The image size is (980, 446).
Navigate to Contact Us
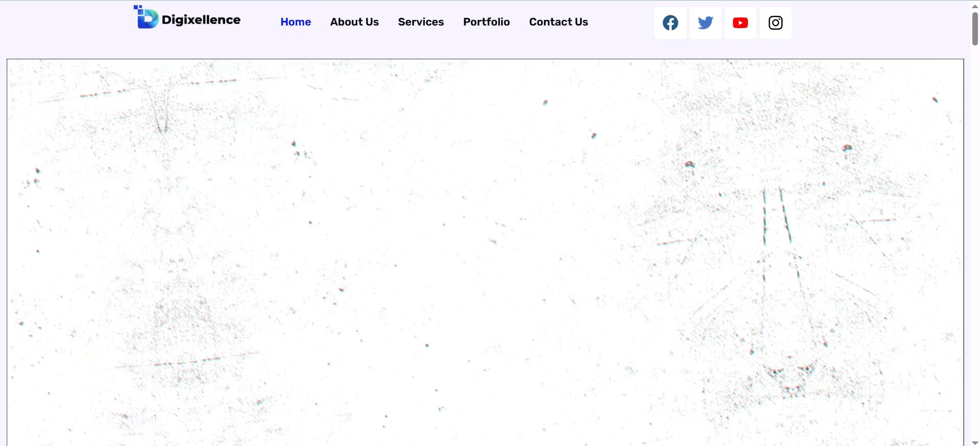[x=558, y=22]
